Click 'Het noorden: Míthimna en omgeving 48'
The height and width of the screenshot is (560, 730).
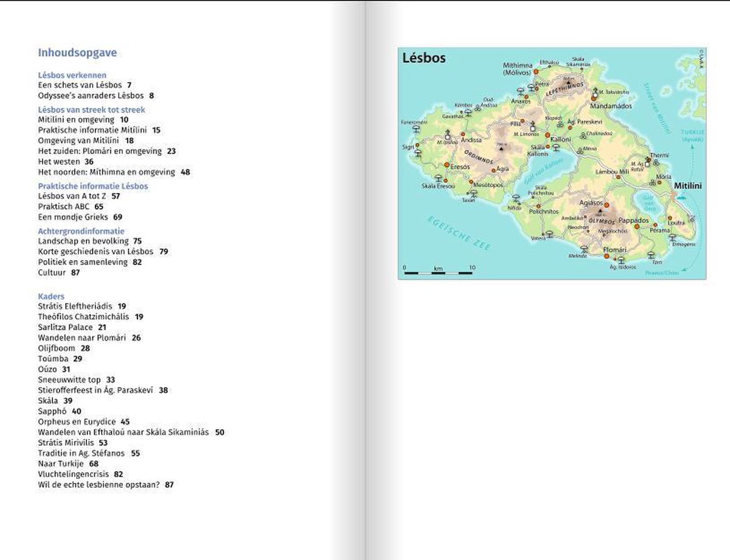(x=114, y=172)
